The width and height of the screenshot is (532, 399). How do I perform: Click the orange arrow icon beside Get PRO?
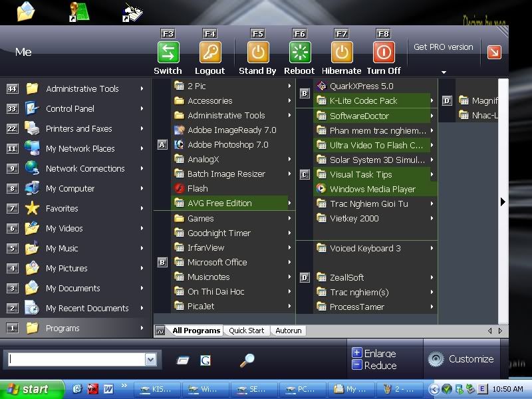(x=494, y=51)
